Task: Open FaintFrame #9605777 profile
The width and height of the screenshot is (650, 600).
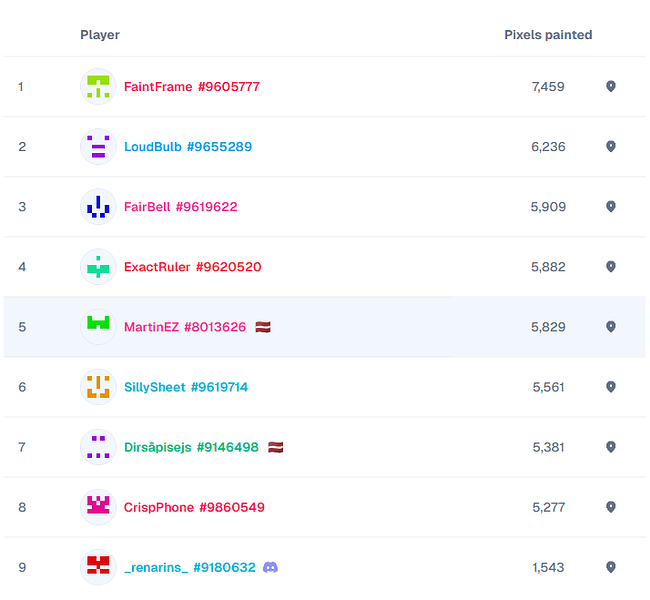Action: click(192, 87)
